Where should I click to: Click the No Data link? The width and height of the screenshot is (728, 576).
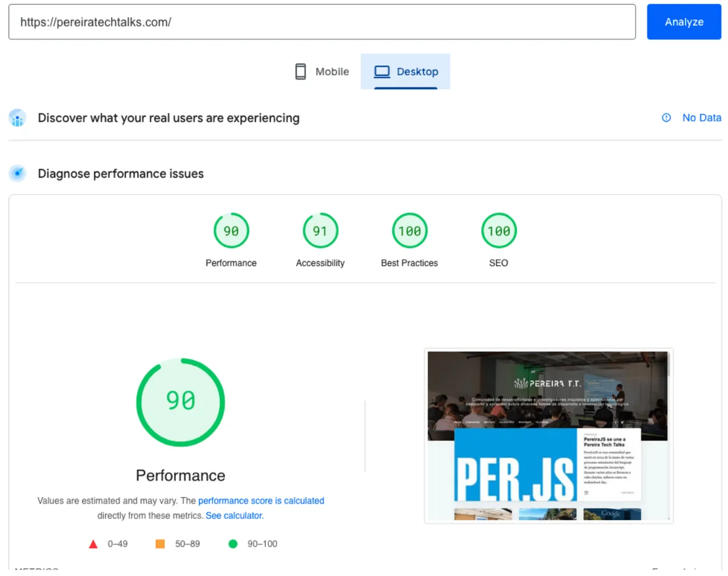[702, 118]
